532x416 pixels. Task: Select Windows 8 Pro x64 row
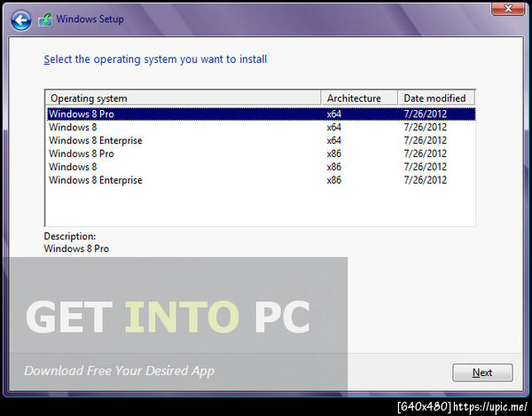coord(262,114)
